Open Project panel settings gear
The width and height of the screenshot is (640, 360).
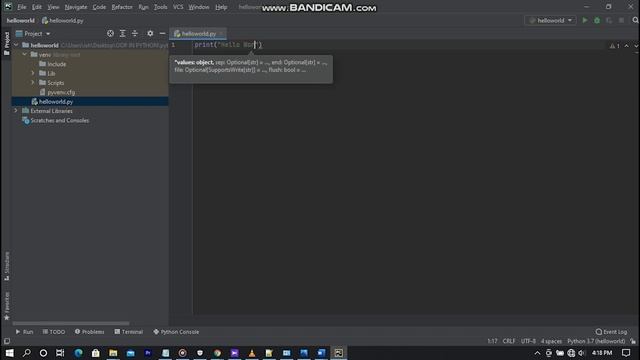pos(150,33)
